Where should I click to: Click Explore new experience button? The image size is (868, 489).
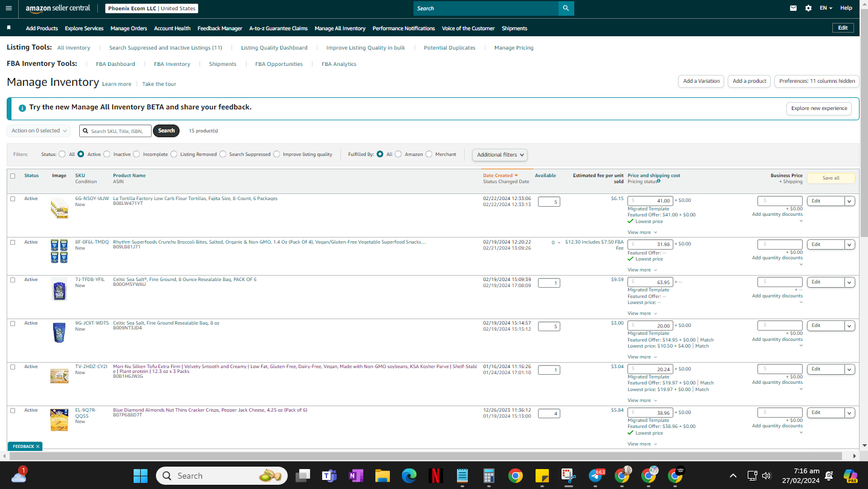point(819,109)
